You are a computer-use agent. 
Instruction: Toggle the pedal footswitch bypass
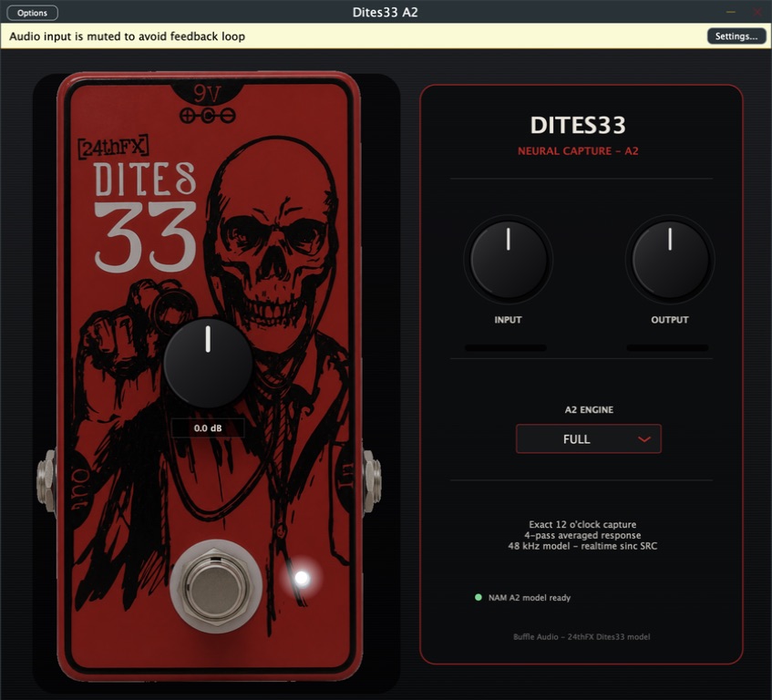[x=217, y=586]
